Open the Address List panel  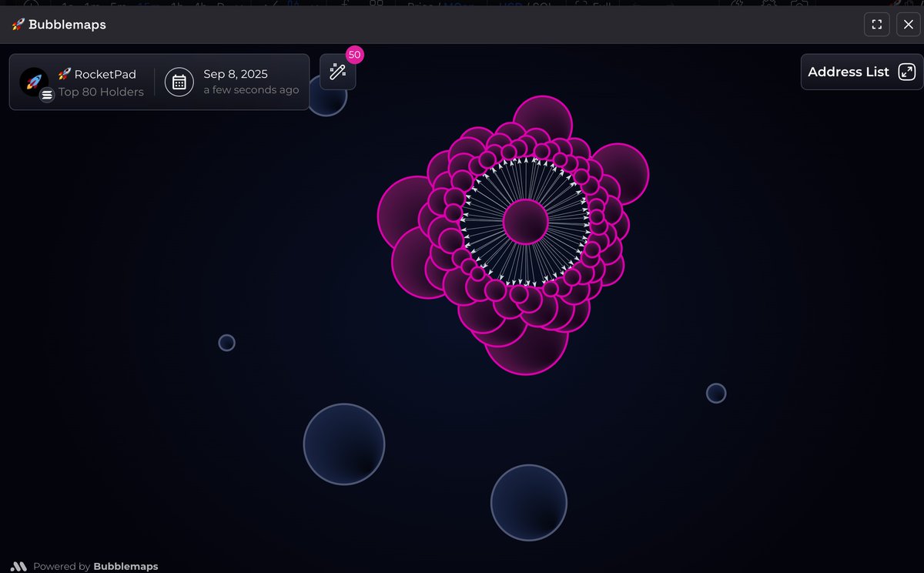tap(862, 72)
